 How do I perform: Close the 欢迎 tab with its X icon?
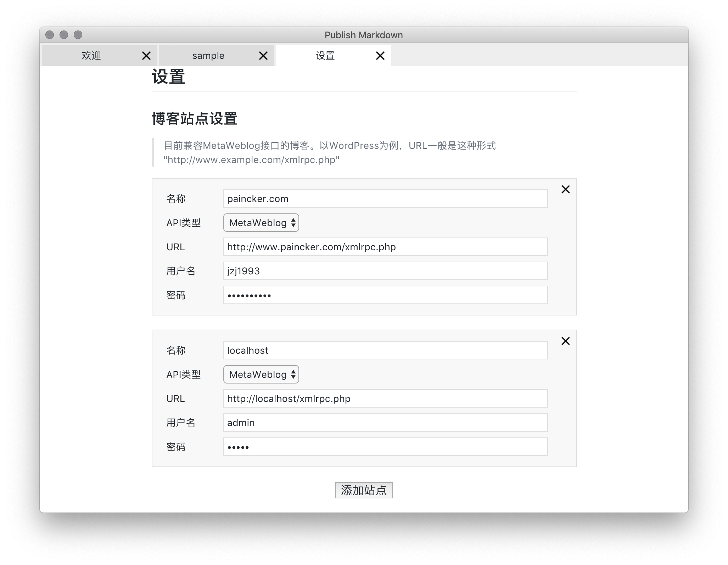tap(146, 56)
